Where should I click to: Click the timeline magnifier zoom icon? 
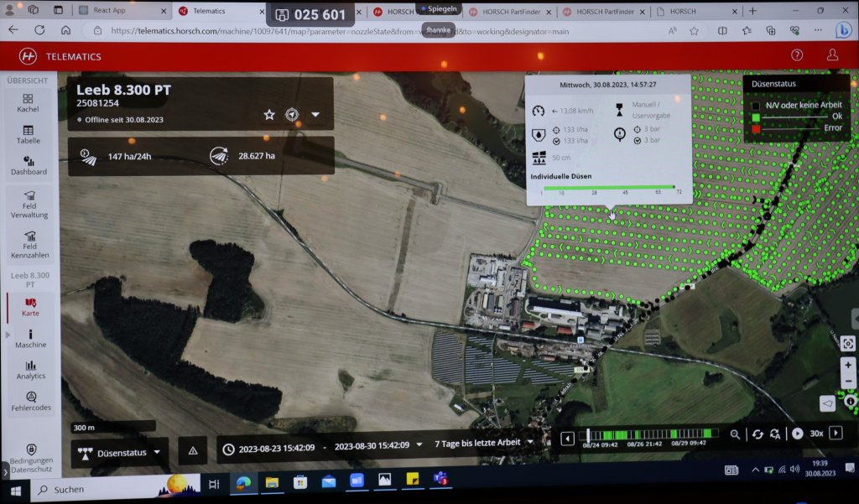pos(735,434)
